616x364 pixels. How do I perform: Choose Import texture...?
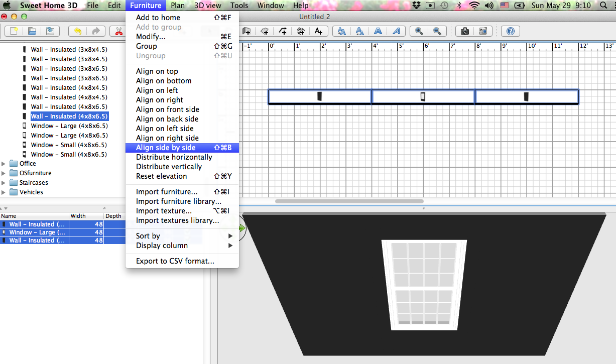[x=182, y=211]
